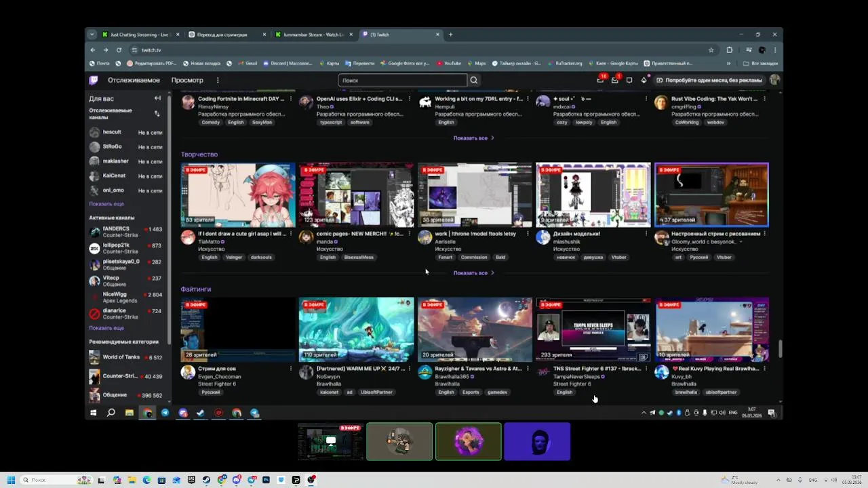The height and width of the screenshot is (488, 868).
Task: Open File Explorer on the inner taskbar
Action: pos(129,413)
